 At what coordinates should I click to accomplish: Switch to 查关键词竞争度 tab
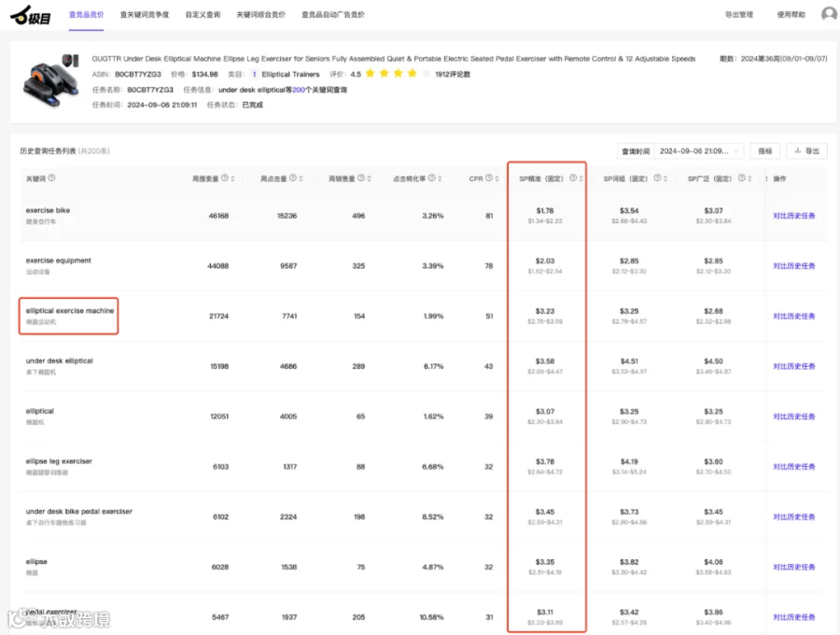[144, 14]
